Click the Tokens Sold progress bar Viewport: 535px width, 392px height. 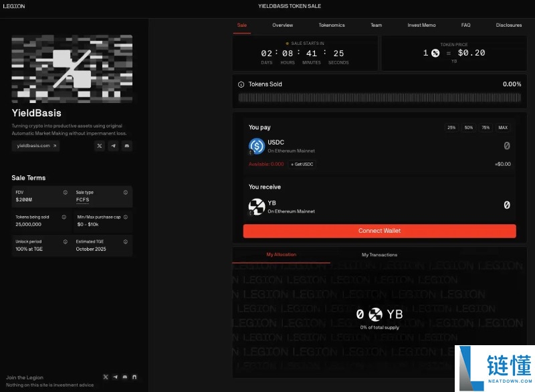[x=379, y=98]
